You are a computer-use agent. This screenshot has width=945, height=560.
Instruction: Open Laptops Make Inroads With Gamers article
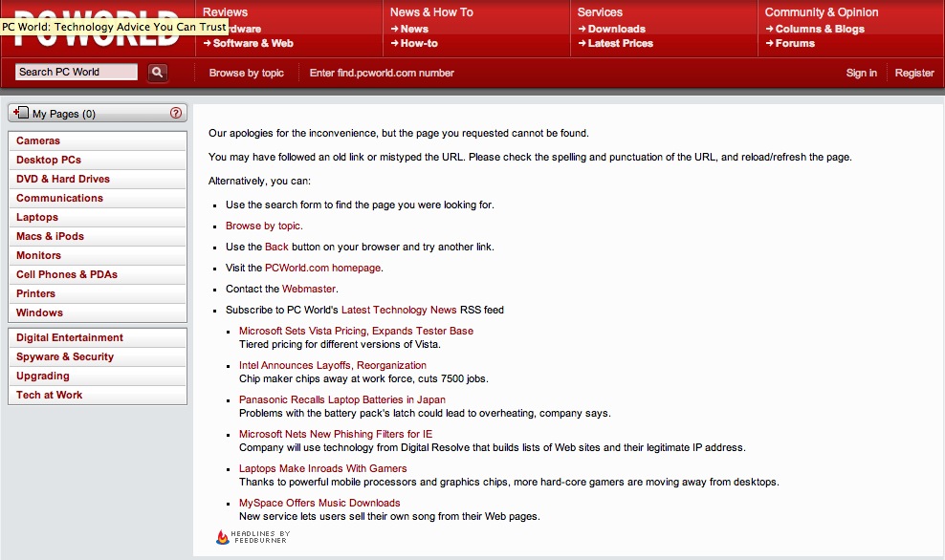[323, 468]
